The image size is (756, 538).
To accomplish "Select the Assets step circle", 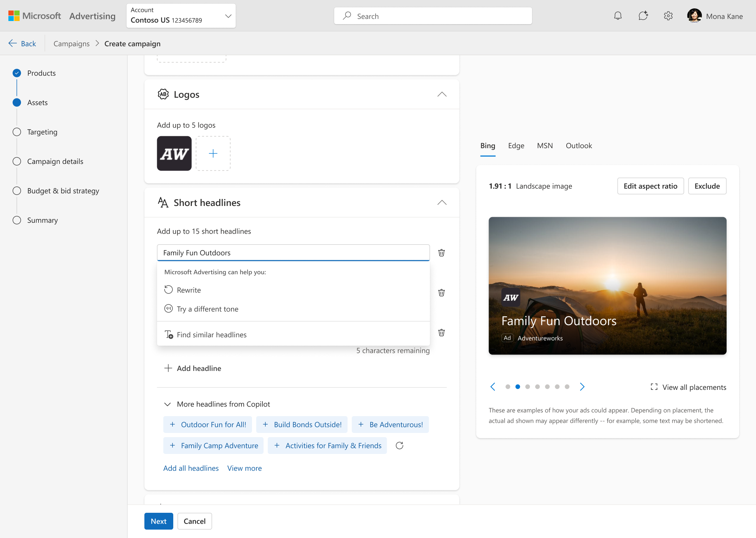I will tap(17, 102).
